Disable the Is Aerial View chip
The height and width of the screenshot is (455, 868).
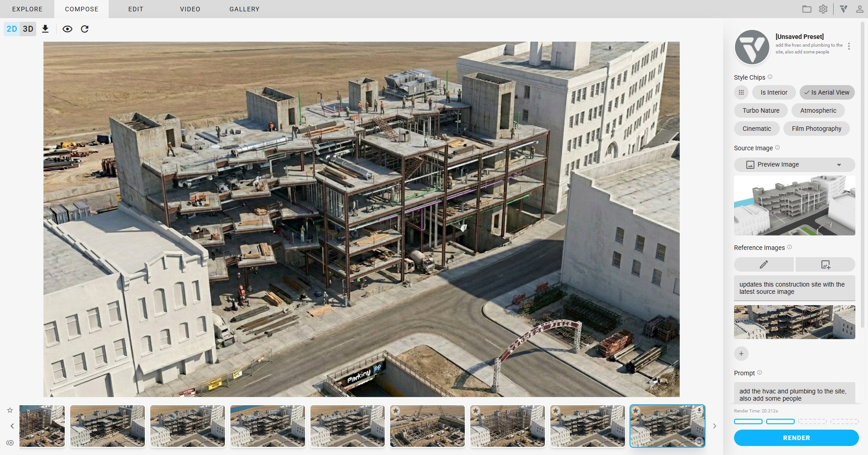click(x=827, y=92)
